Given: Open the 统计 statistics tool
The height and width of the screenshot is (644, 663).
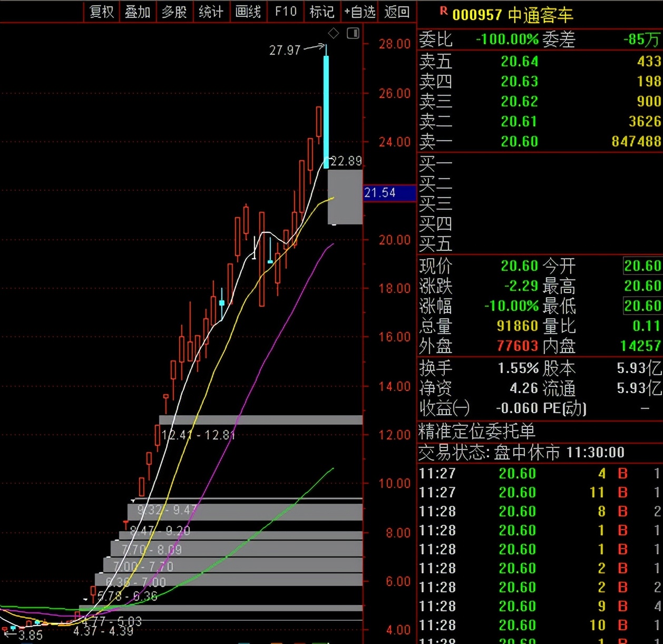Looking at the screenshot, I should coord(211,12).
